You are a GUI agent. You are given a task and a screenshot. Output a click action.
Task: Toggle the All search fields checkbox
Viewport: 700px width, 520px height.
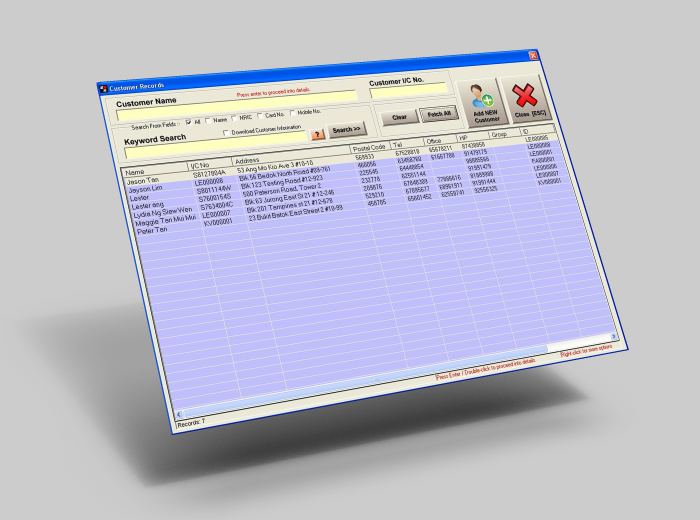pyautogui.click(x=187, y=122)
